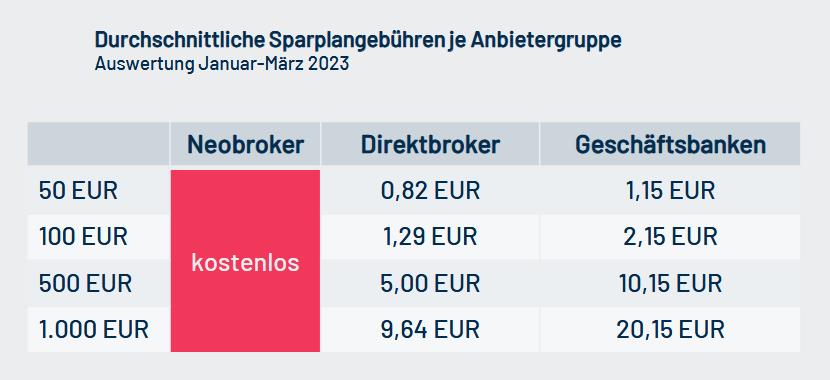830x380 pixels.
Task: Click the 2,15 EUR Geschäftsbanken value
Action: [670, 237]
